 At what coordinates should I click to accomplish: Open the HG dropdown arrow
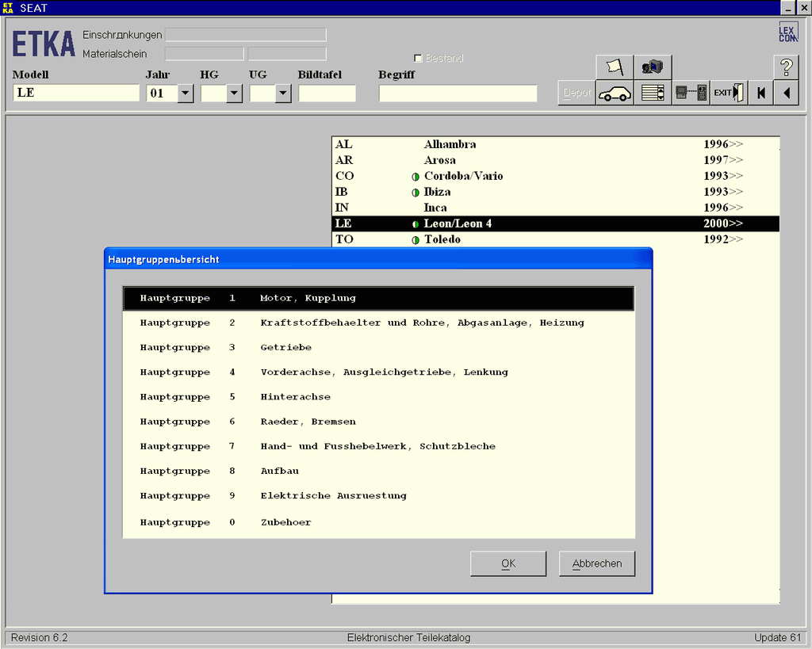pyautogui.click(x=234, y=94)
